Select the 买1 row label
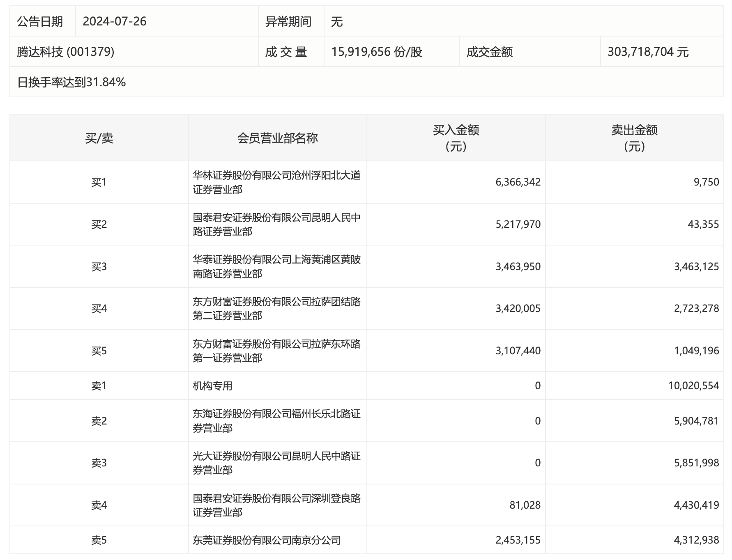 [99, 182]
